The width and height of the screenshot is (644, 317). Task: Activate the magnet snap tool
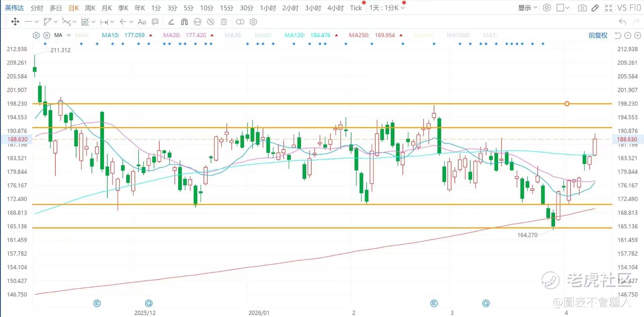tap(184, 22)
